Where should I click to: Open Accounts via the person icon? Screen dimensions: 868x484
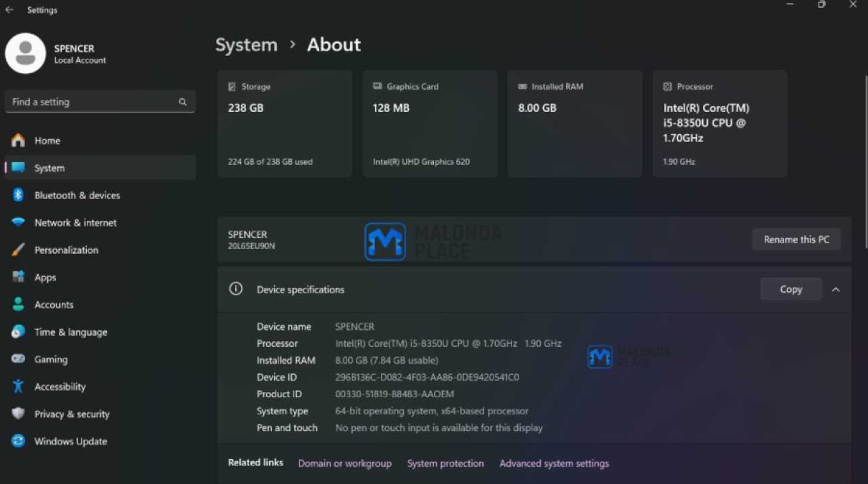[19, 305]
